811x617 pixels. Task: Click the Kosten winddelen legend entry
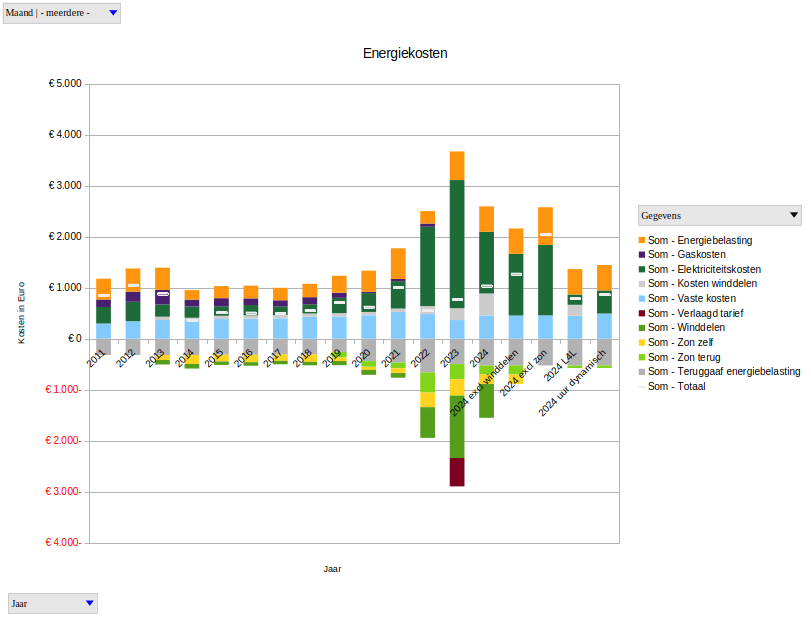point(702,284)
